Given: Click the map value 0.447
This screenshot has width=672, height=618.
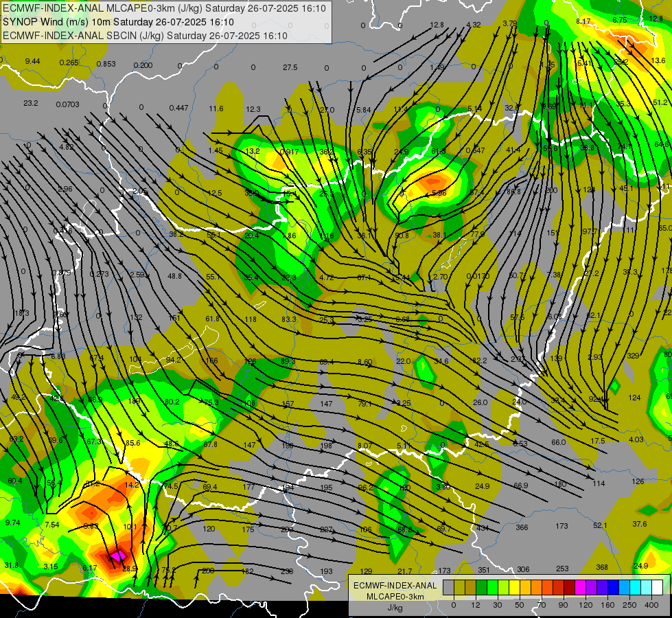Looking at the screenshot, I should tap(178, 108).
